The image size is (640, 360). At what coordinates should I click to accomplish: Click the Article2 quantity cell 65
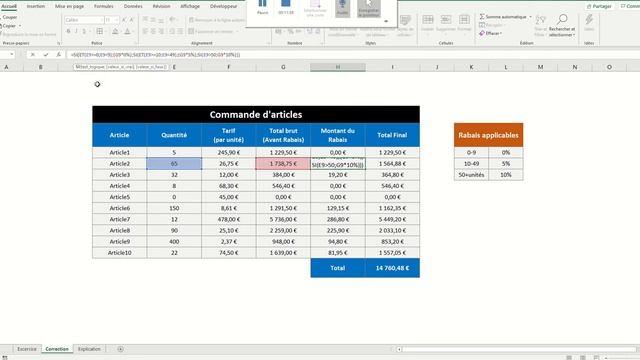click(x=174, y=164)
